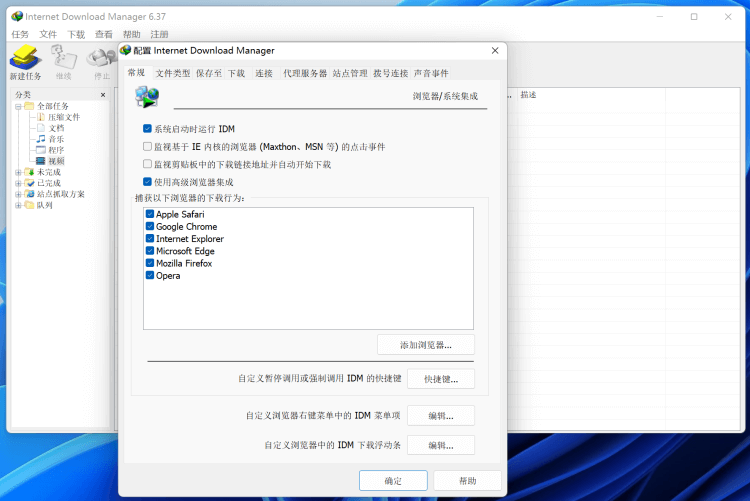The height and width of the screenshot is (501, 750).
Task: Open the 注册 menu
Action: click(159, 34)
